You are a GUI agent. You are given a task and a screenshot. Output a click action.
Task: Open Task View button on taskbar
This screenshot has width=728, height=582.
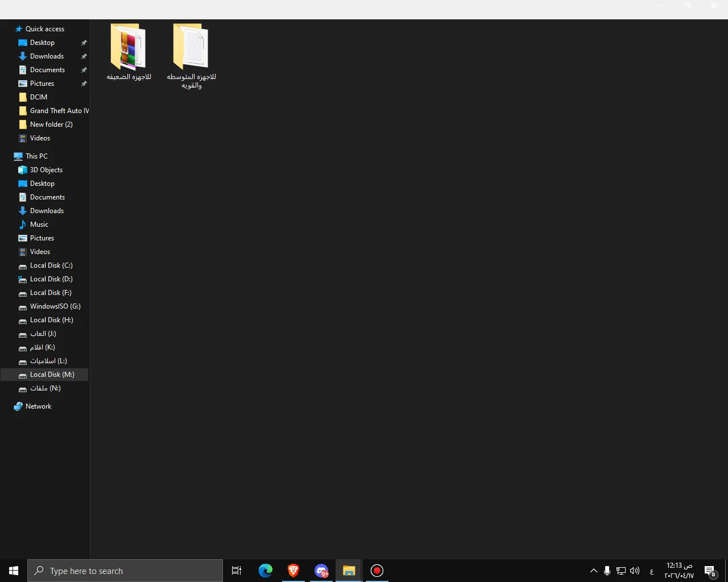click(237, 571)
